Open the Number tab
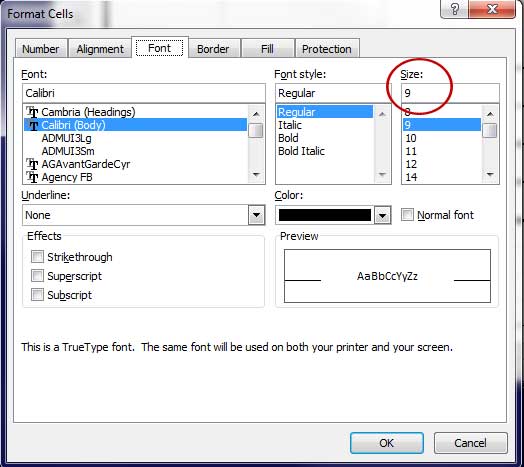This screenshot has width=524, height=467. point(41,49)
